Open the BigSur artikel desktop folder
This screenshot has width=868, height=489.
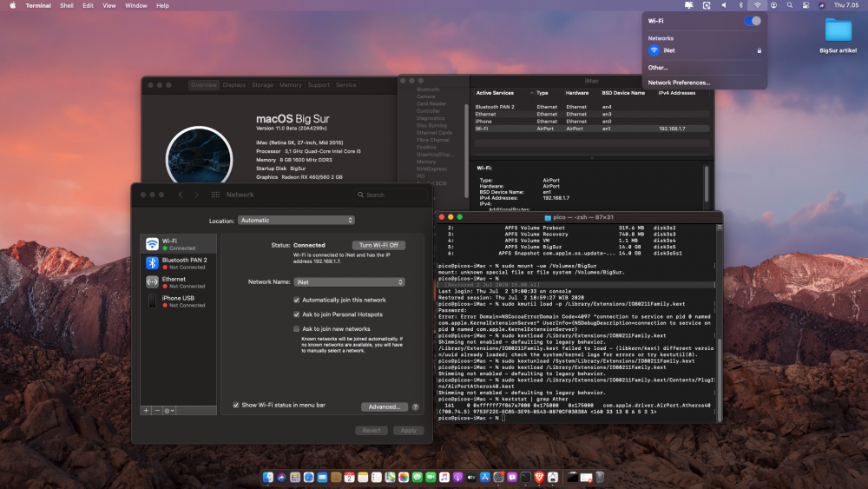pos(838,35)
